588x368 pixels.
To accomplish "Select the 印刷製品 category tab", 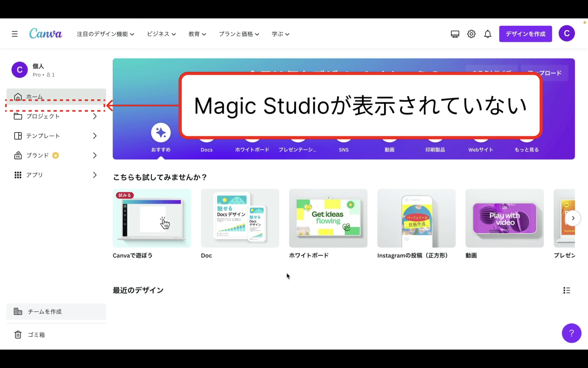I will coord(435,150).
